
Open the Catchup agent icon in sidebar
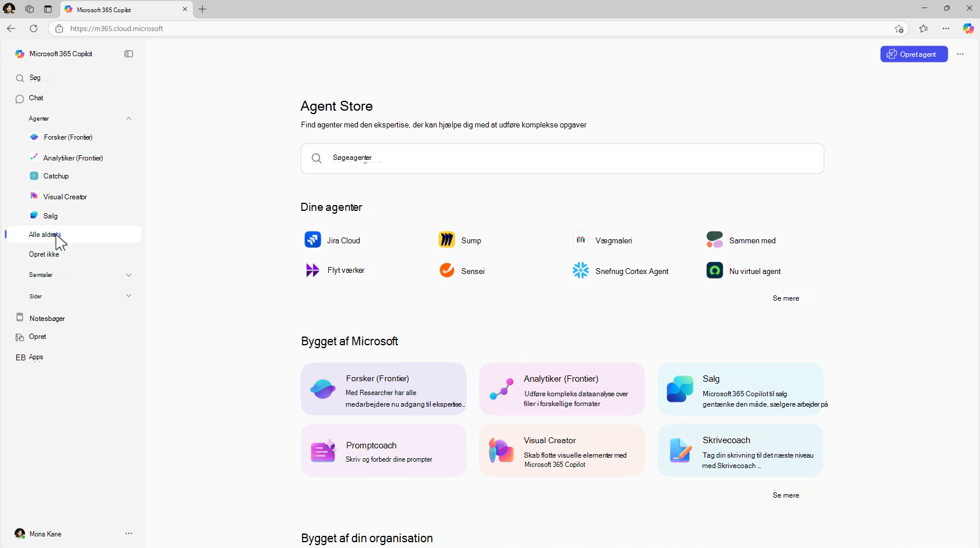[34, 176]
